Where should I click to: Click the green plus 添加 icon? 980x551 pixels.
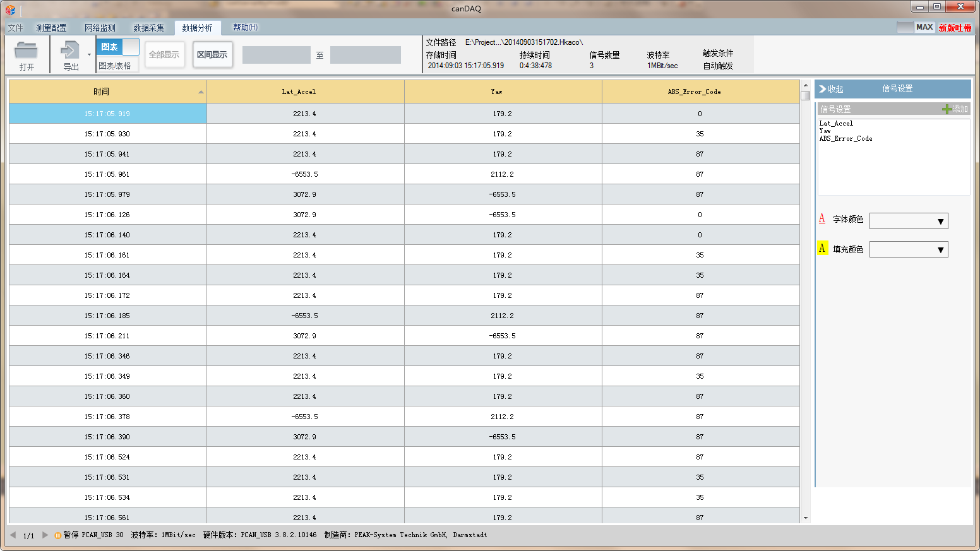(x=947, y=109)
